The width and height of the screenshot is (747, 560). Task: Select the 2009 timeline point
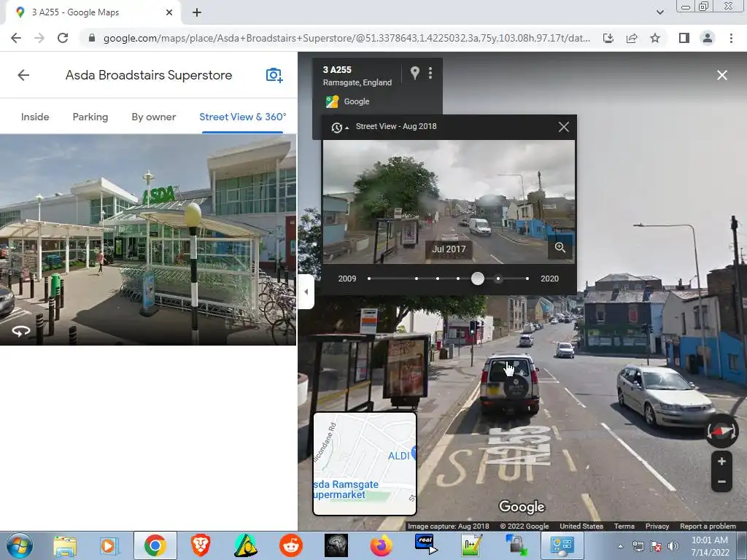tap(369, 279)
